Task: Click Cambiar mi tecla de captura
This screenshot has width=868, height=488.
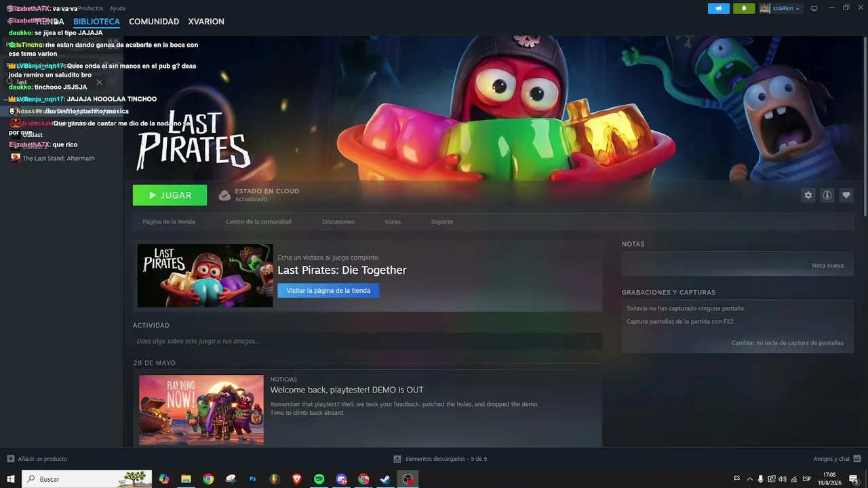Action: 787,343
